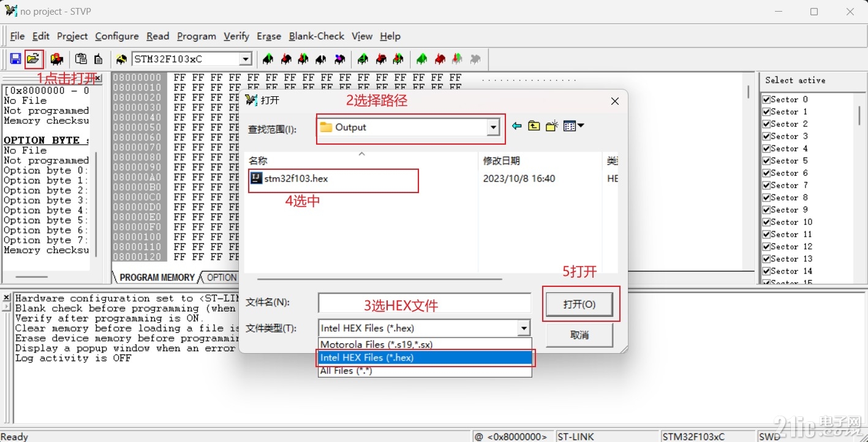868x442 pixels.
Task: Uncheck the Sector 6 checkbox
Action: point(766,173)
